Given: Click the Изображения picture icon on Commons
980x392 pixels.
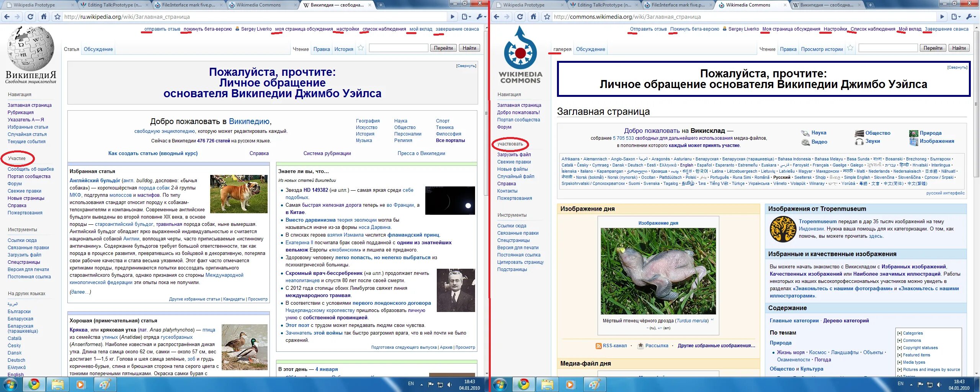Looking at the screenshot, I should [914, 142].
